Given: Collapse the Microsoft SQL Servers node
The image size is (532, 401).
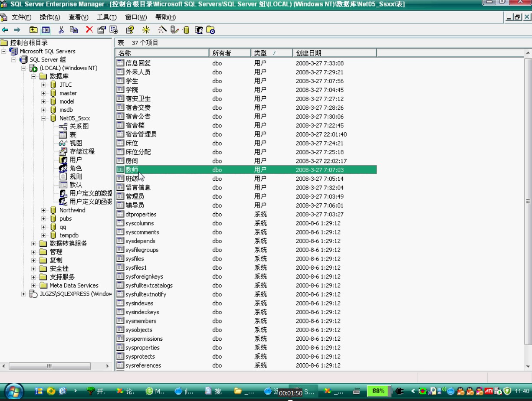Looking at the screenshot, I should coord(4,51).
